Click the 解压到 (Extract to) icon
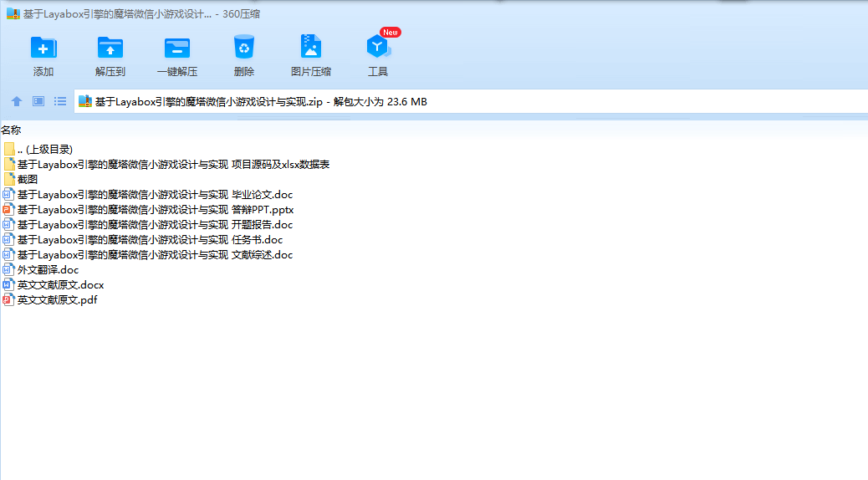This screenshot has width=868, height=480. tap(110, 48)
